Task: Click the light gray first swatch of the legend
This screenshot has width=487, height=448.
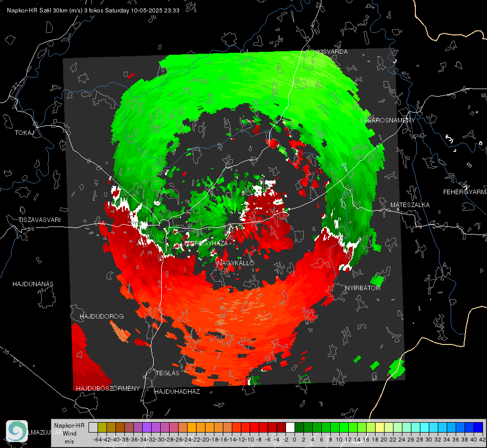Action: coord(93,427)
